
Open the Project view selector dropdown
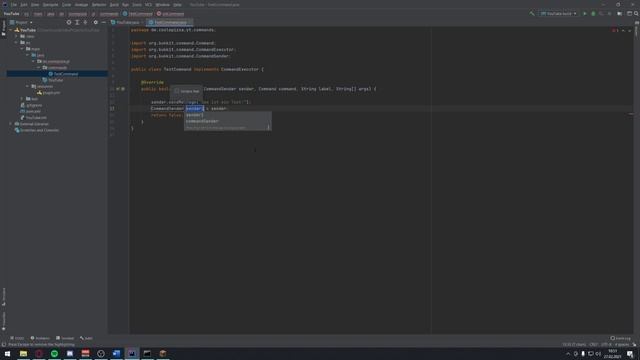(21, 22)
